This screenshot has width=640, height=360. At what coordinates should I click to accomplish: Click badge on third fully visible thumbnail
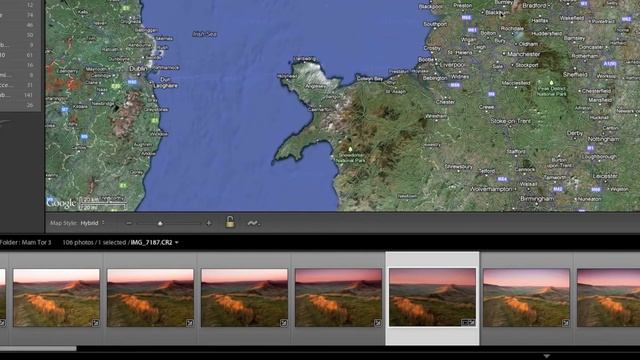283,323
